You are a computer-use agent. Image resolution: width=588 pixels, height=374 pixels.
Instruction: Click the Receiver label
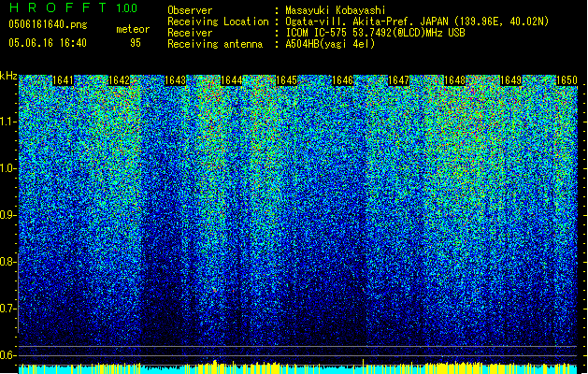coord(190,33)
